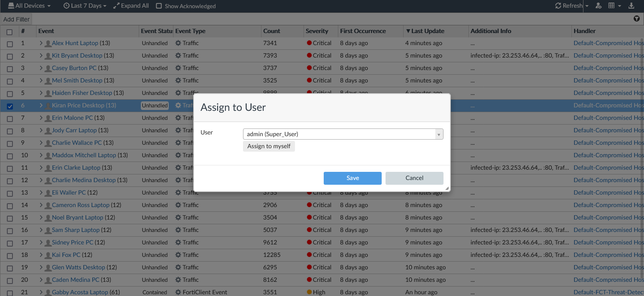The width and height of the screenshot is (644, 296).
Task: Open the User dropdown showing admin (Super_User)
Action: 343,134
